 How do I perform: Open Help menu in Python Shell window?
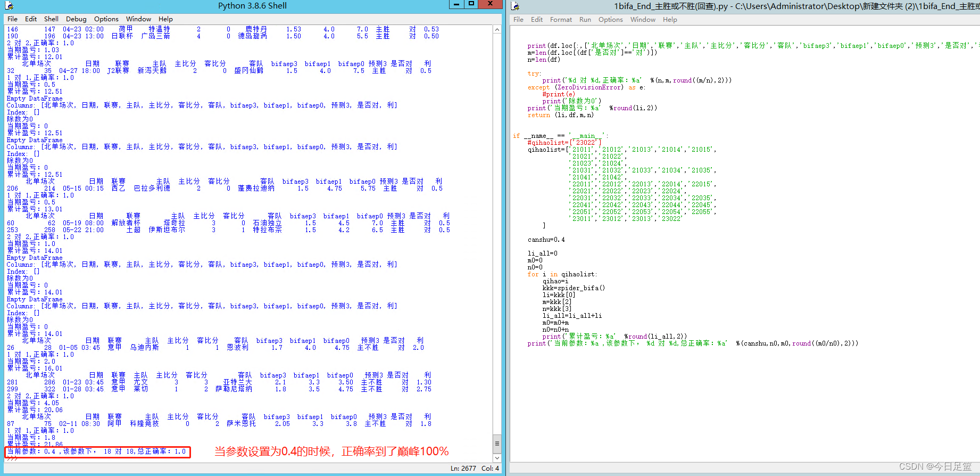[x=165, y=19]
